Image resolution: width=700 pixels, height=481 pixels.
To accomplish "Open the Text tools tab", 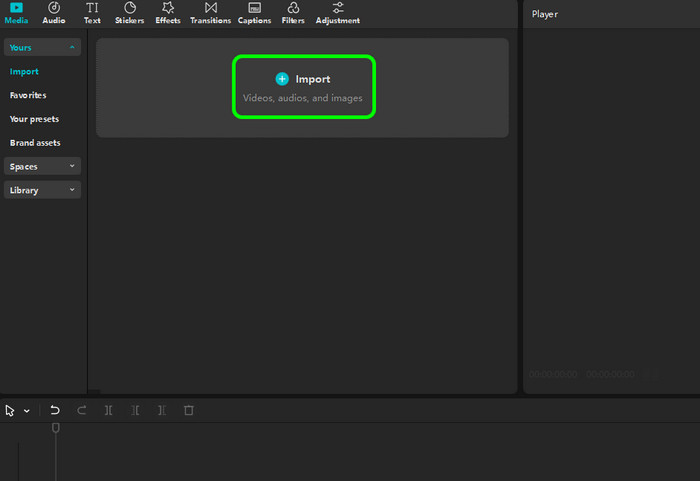I will pos(92,13).
